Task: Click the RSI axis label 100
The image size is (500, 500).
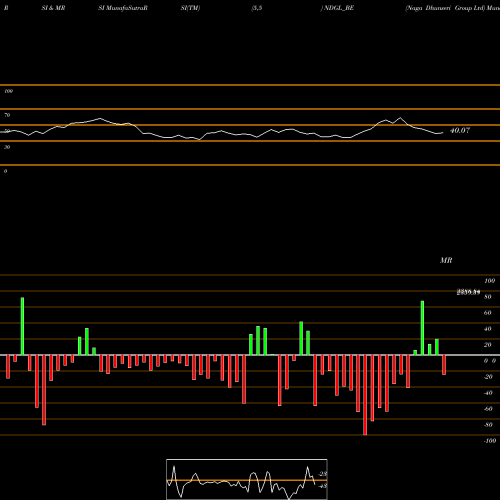Action: (8, 91)
